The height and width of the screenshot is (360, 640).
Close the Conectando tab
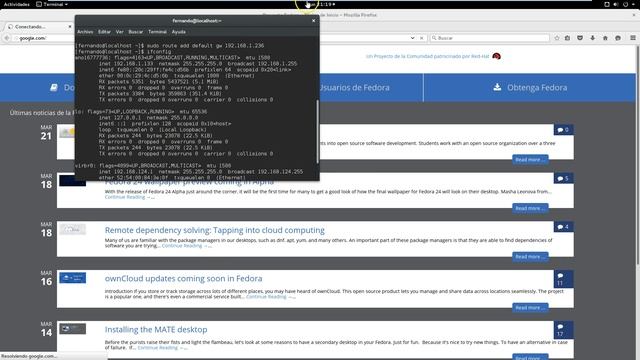[x=70, y=27]
